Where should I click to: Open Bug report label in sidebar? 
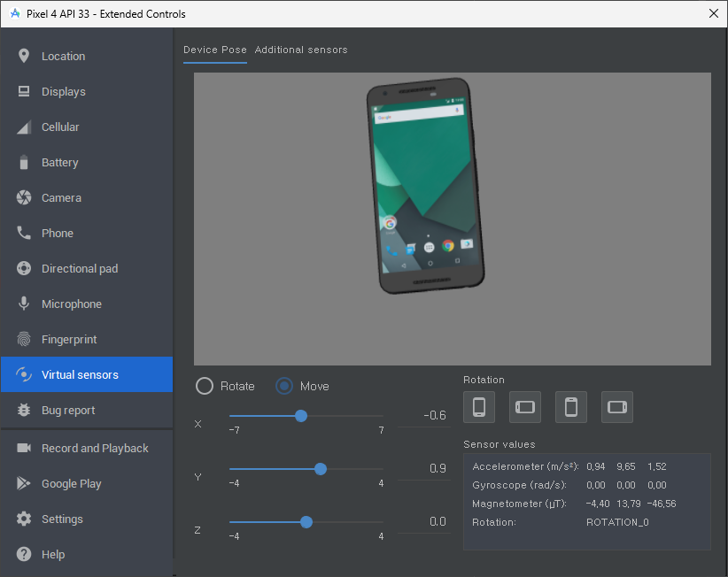coord(68,411)
